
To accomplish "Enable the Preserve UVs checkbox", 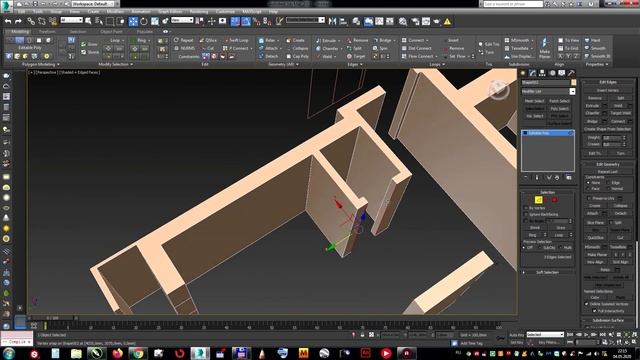I will pyautogui.click(x=589, y=198).
